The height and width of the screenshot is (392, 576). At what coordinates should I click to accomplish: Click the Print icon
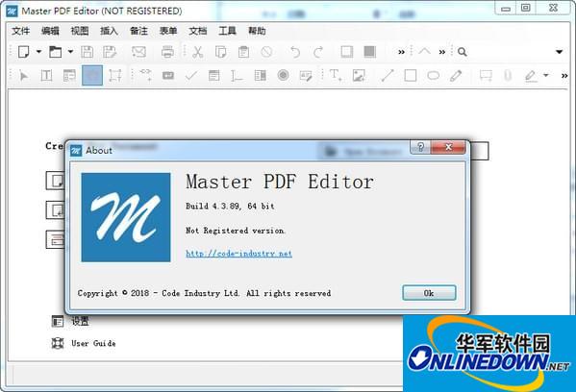[x=167, y=52]
